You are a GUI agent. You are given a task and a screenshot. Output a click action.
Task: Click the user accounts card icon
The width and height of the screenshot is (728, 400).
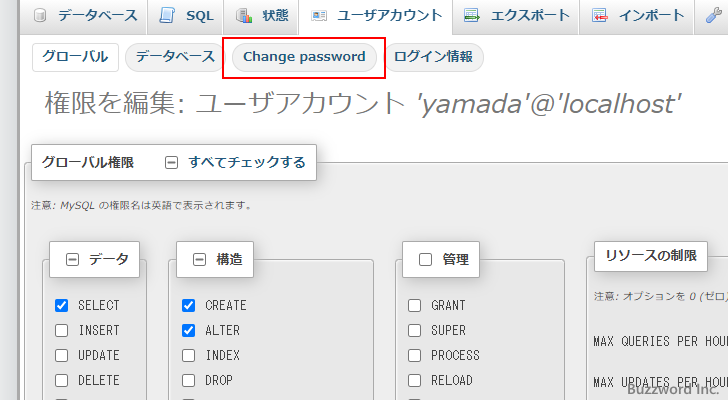[x=319, y=16]
